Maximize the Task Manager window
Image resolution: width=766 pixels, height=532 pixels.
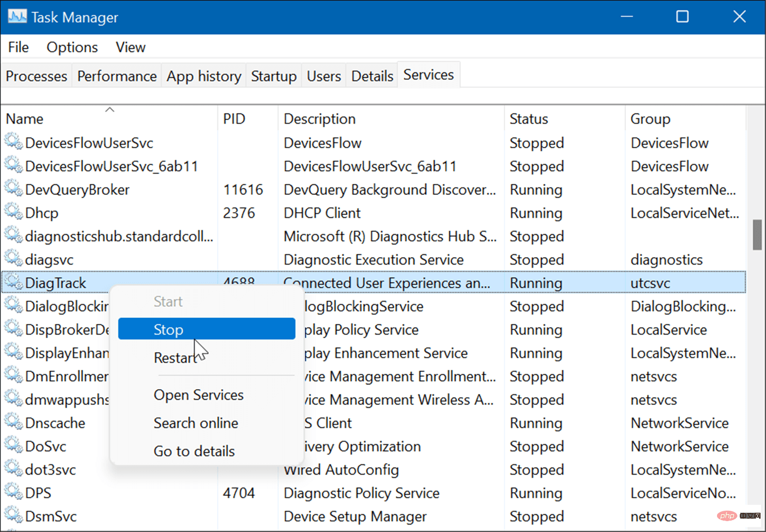[x=682, y=17]
